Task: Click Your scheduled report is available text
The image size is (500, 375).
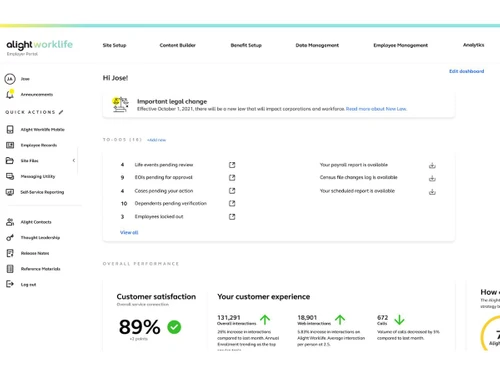Action: pos(357,191)
